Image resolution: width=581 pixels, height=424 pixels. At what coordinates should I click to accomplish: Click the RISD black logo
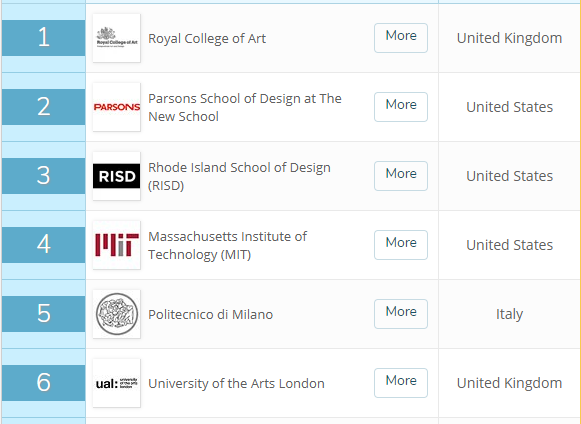pos(116,176)
